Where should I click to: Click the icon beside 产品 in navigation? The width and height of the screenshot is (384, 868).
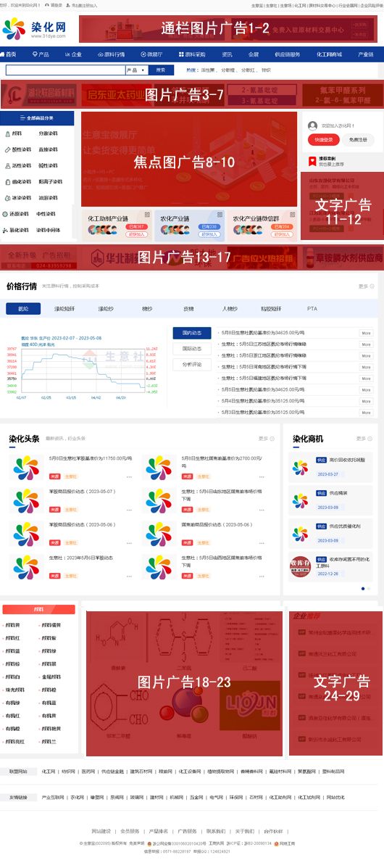35,54
